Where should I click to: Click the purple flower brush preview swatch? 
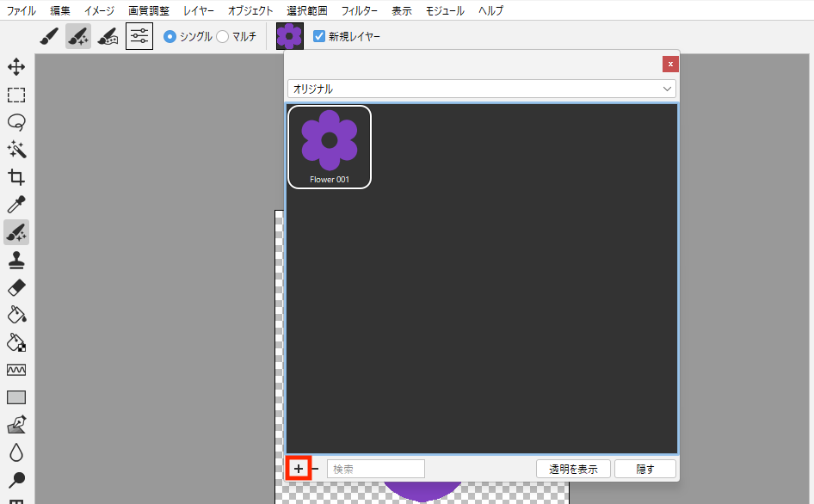click(x=290, y=36)
